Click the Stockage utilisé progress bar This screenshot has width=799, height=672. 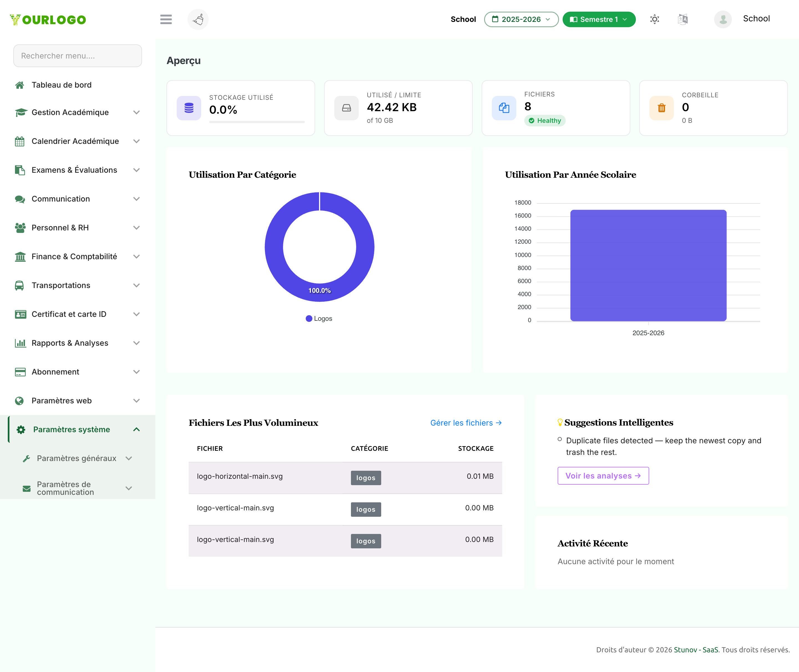(257, 122)
